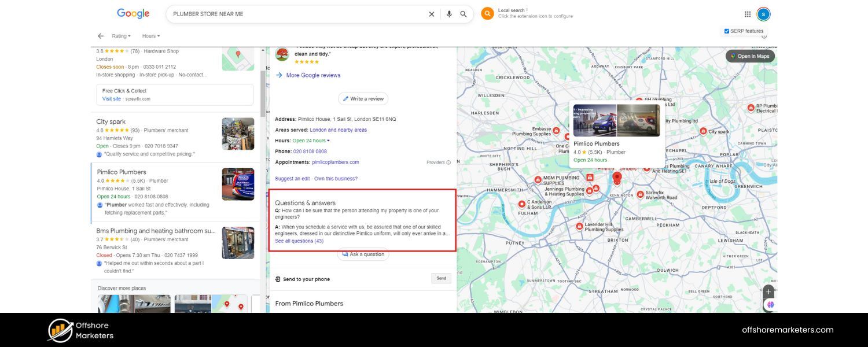
Task: Open the Google account profile avatar
Action: tap(764, 14)
